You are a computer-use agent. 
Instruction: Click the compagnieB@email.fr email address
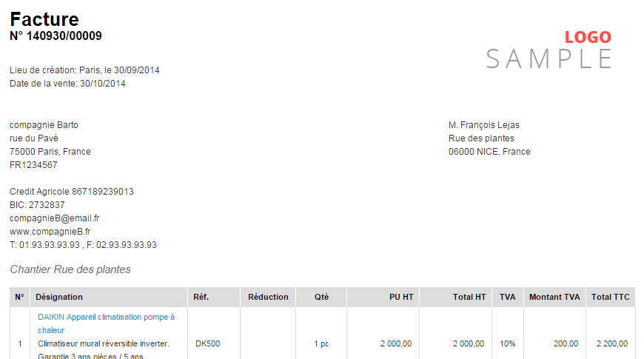(54, 218)
